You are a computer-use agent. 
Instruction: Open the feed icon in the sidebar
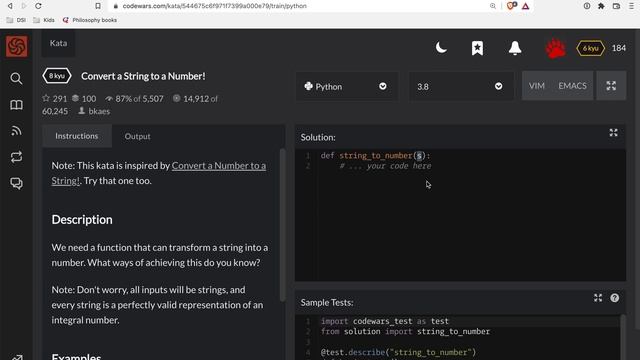point(16,131)
